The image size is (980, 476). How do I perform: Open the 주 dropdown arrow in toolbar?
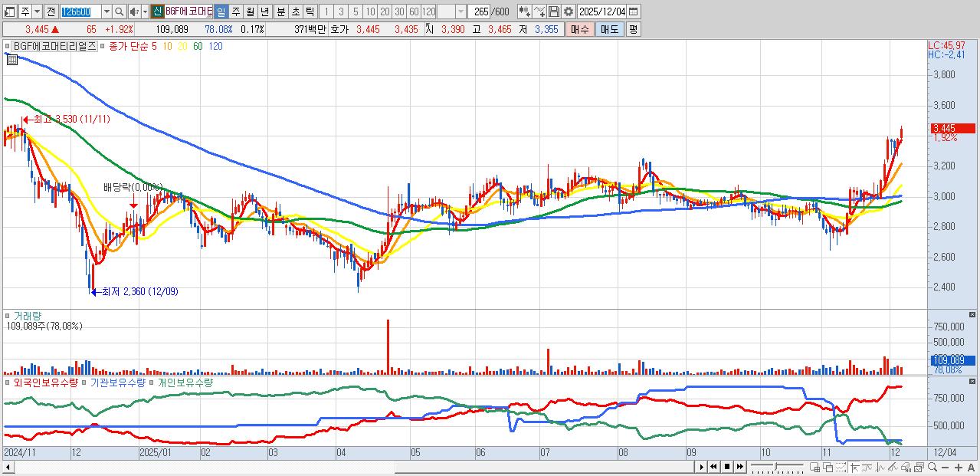tap(36, 11)
